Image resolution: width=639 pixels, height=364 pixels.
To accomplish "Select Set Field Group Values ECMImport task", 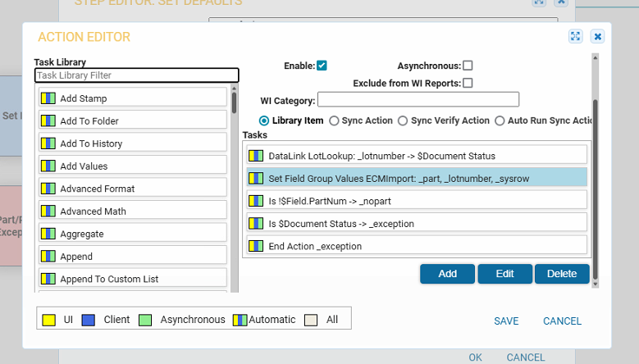I will 417,178.
